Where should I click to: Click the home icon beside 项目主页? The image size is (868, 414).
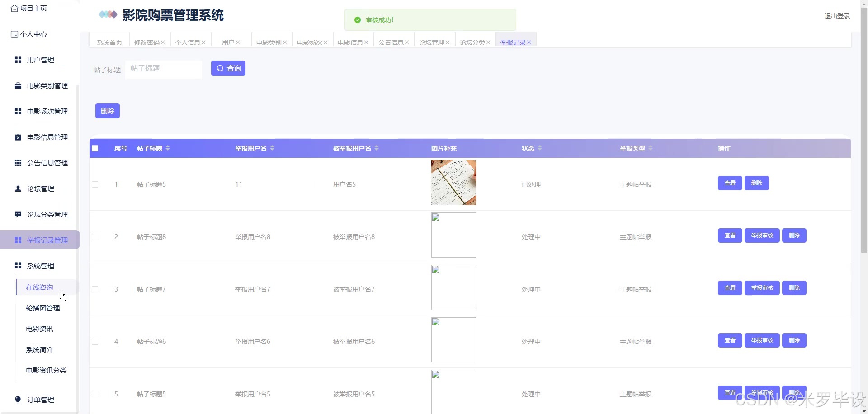pos(14,8)
